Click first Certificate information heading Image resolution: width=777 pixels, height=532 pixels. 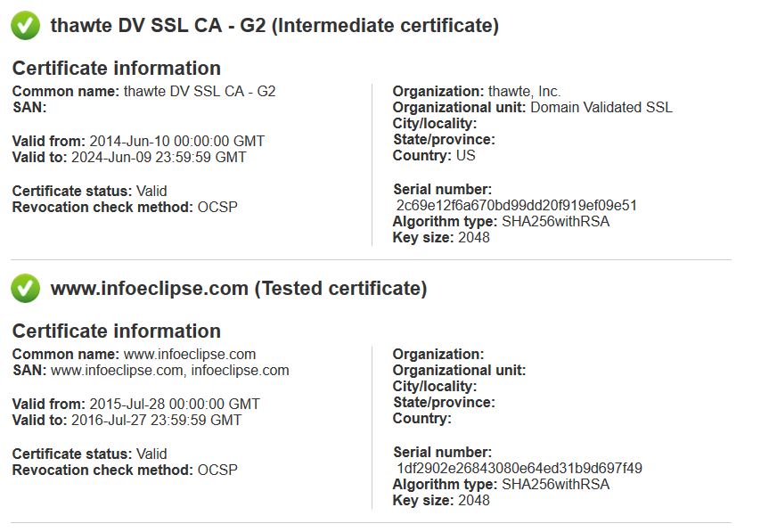point(117,69)
